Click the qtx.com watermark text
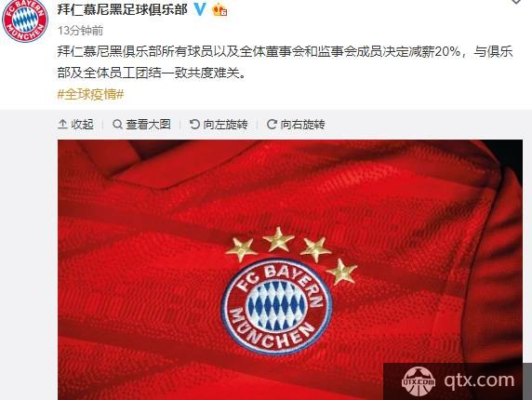 (x=479, y=380)
